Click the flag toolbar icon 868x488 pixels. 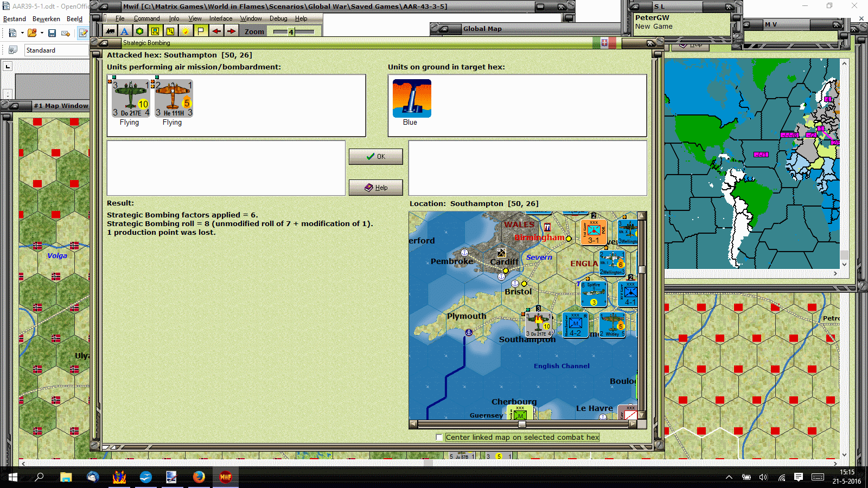[x=201, y=31]
